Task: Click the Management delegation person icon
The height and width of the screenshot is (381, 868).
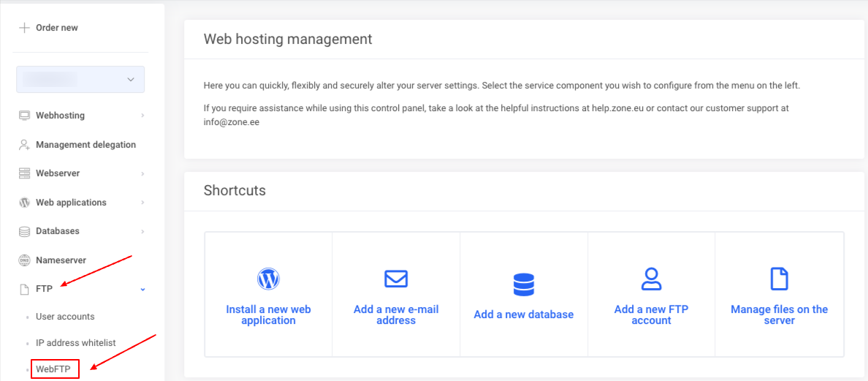Action: [x=24, y=145]
